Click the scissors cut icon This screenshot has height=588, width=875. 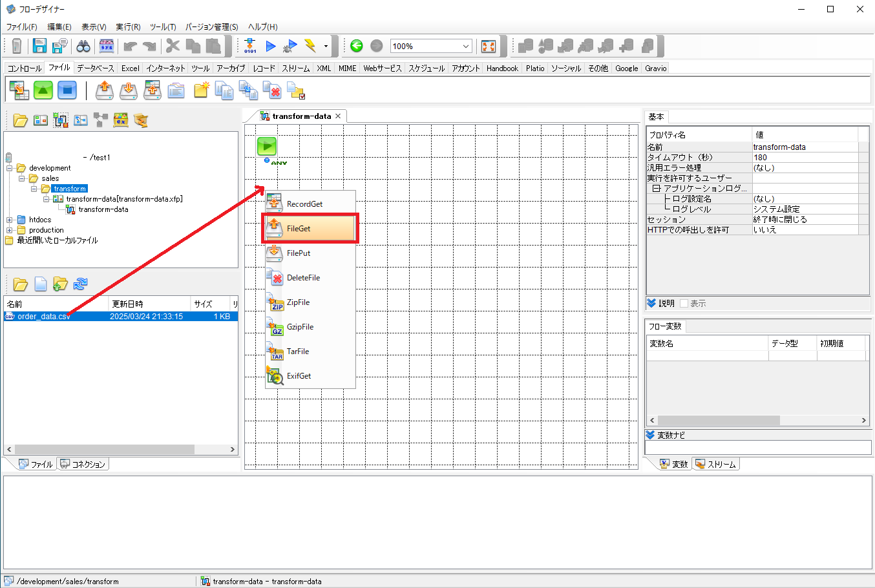173,46
